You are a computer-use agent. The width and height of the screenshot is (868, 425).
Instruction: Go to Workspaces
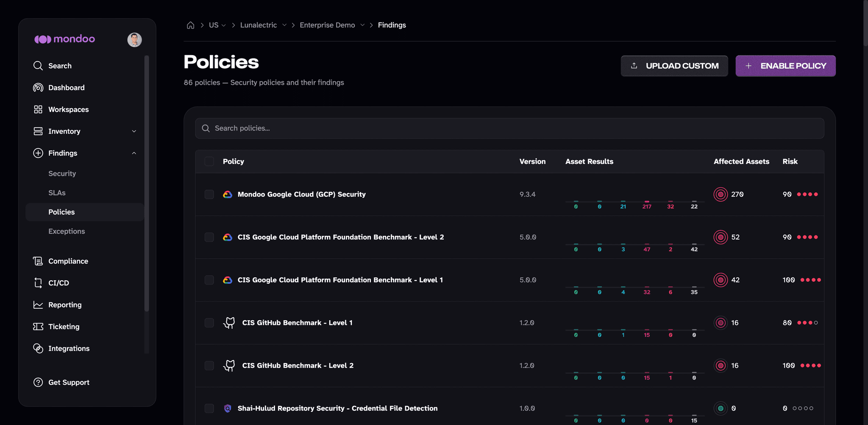click(x=68, y=109)
